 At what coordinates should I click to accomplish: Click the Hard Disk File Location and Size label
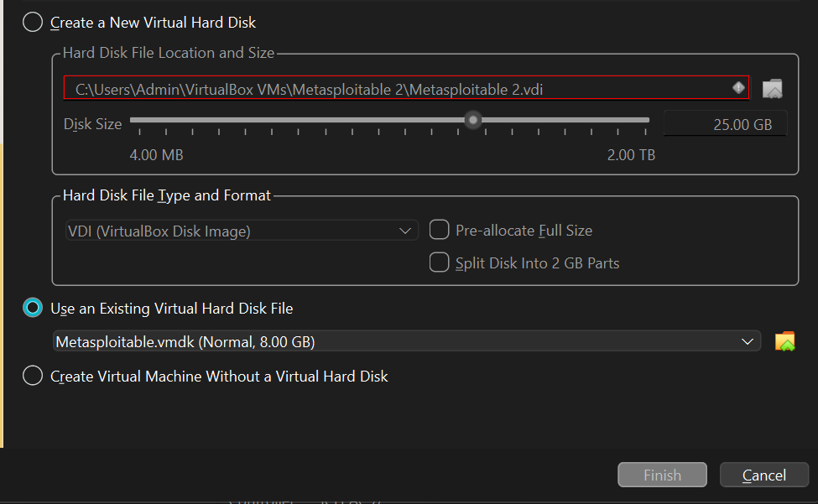169,53
